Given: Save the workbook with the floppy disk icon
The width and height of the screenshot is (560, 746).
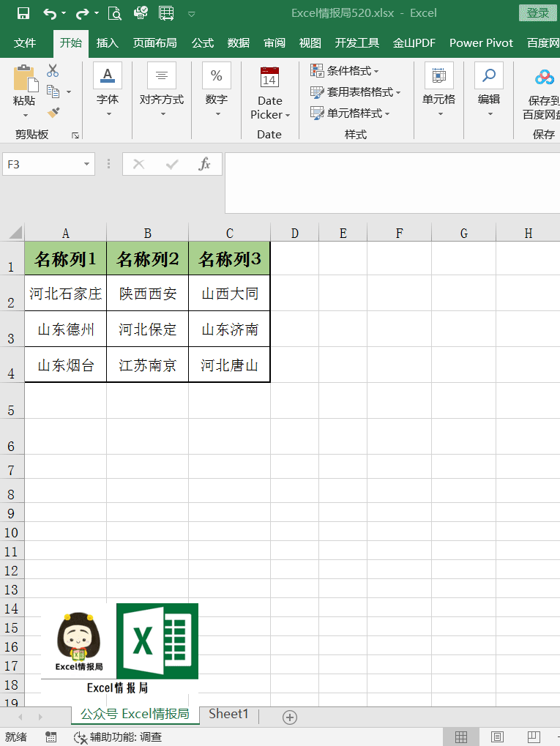Looking at the screenshot, I should (23, 13).
